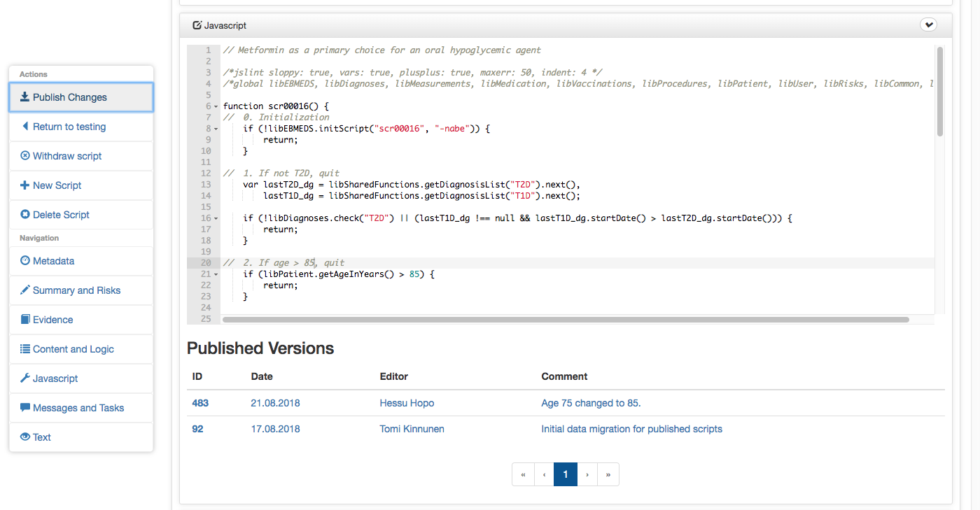The height and width of the screenshot is (510, 980).
Task: Open published version ID 483
Action: click(x=200, y=403)
